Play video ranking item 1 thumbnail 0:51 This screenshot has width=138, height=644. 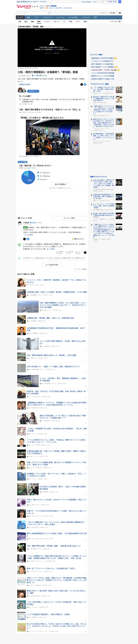pos(119,182)
